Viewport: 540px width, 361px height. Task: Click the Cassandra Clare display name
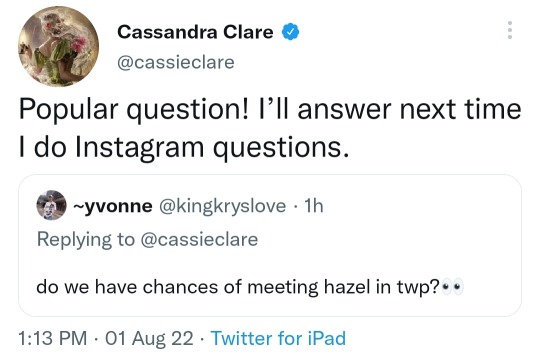click(x=195, y=32)
